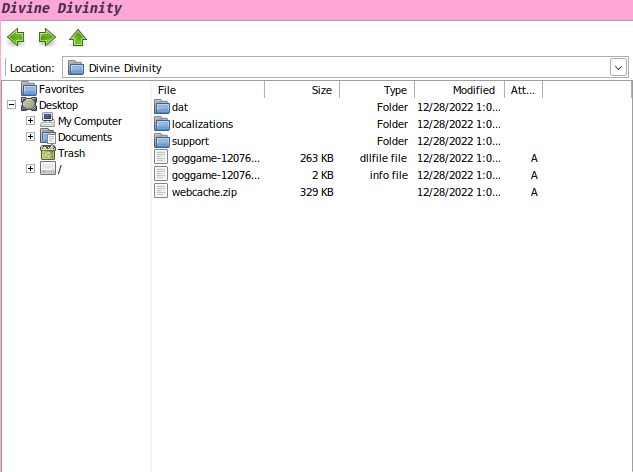Select the goggame info file
Screen dimensions: 633x472
tap(216, 175)
